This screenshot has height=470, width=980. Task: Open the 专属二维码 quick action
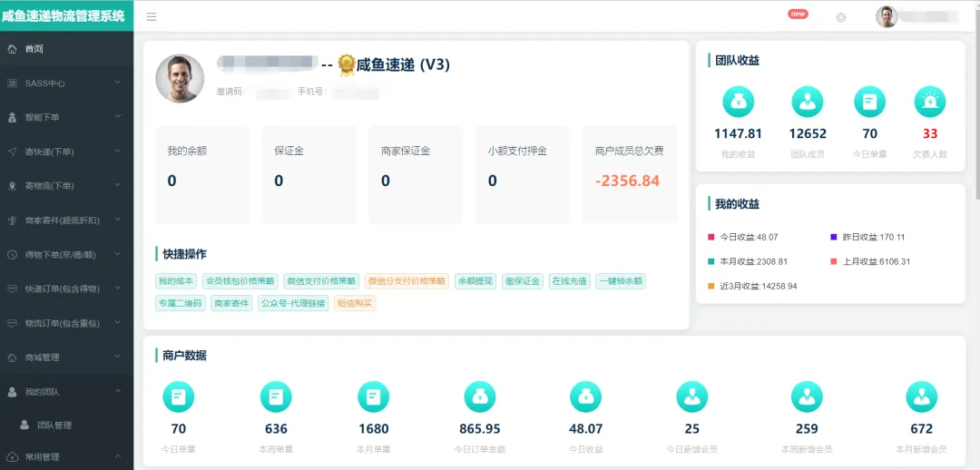coord(180,303)
